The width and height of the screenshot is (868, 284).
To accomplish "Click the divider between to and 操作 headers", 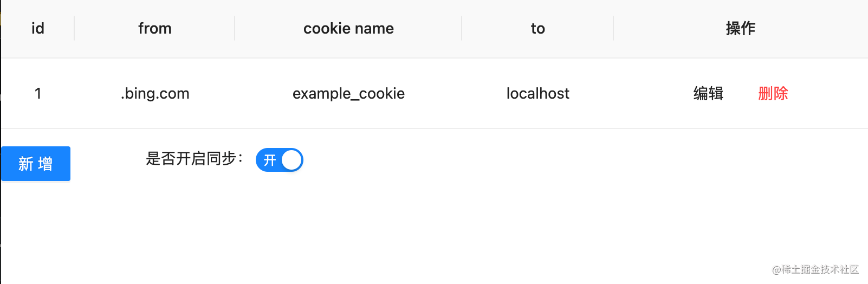I will 613,28.
